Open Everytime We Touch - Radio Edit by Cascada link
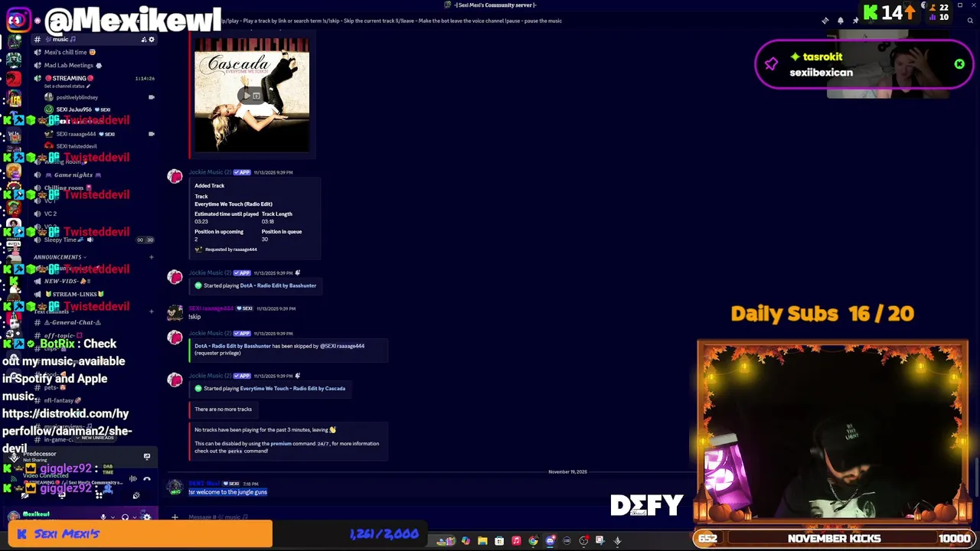Screen dimensions: 980x551 (292, 388)
